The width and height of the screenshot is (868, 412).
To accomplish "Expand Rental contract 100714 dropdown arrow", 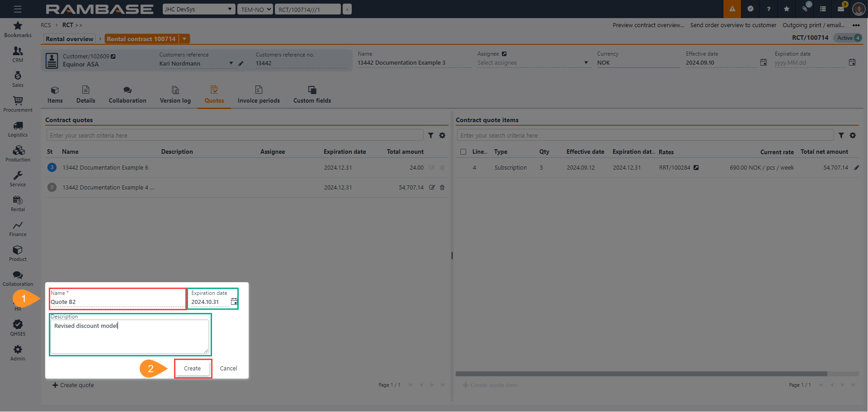I will point(184,39).
